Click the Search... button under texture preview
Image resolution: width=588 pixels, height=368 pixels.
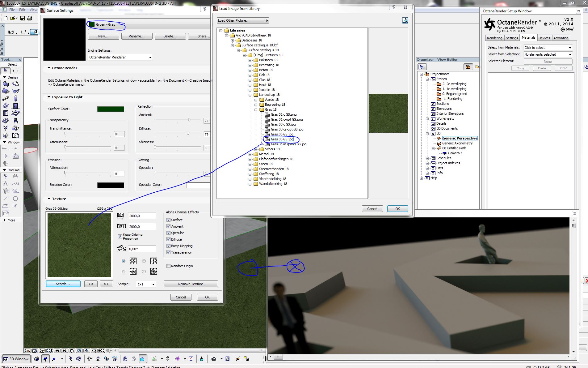point(63,284)
